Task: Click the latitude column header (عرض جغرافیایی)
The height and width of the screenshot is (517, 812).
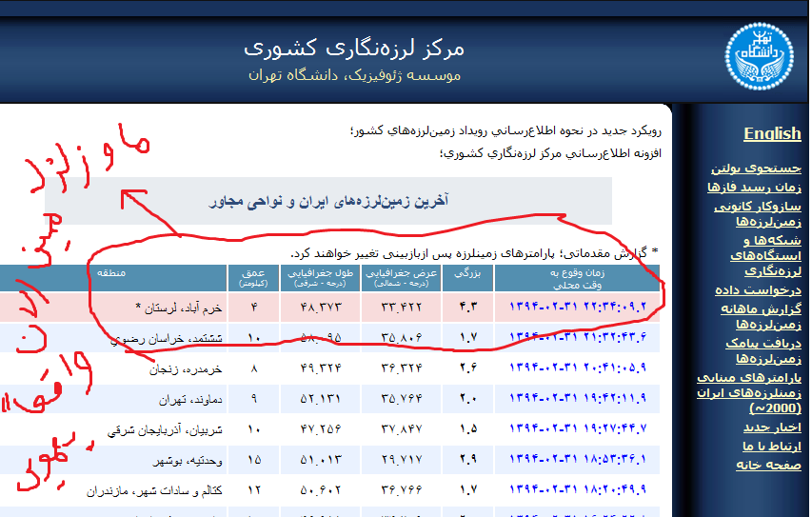Action: click(x=402, y=278)
